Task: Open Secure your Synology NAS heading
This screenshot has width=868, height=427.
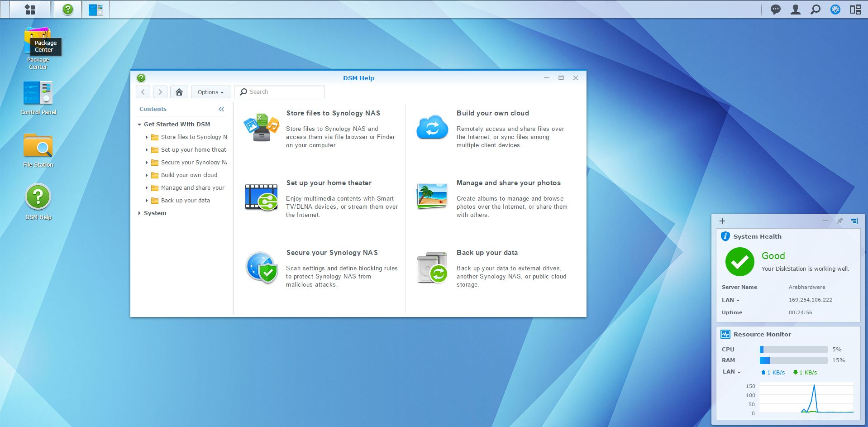Action: (x=332, y=253)
